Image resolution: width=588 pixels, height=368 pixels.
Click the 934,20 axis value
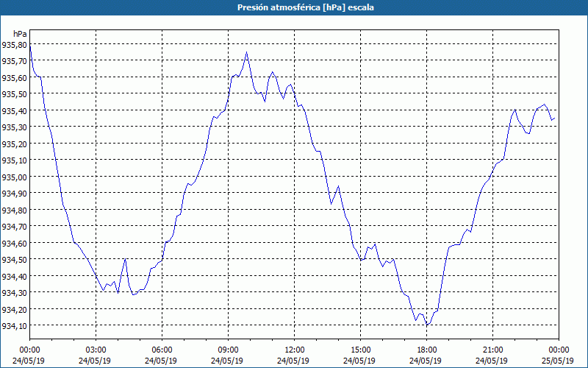click(x=14, y=309)
